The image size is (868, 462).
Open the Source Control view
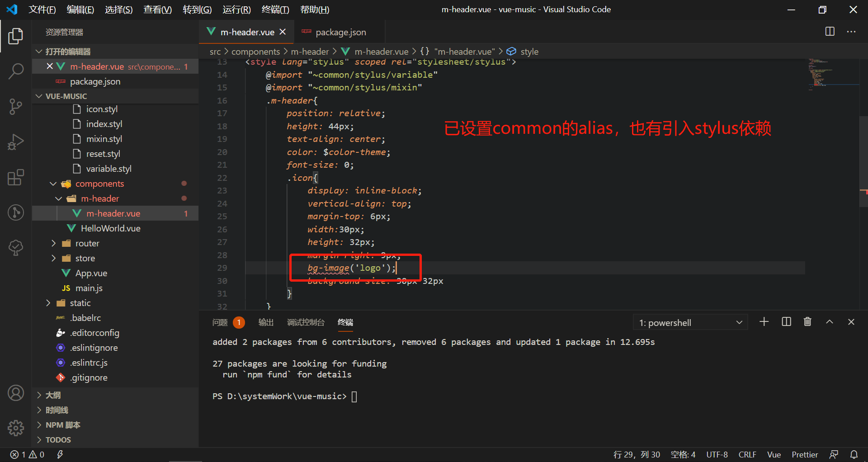point(16,107)
